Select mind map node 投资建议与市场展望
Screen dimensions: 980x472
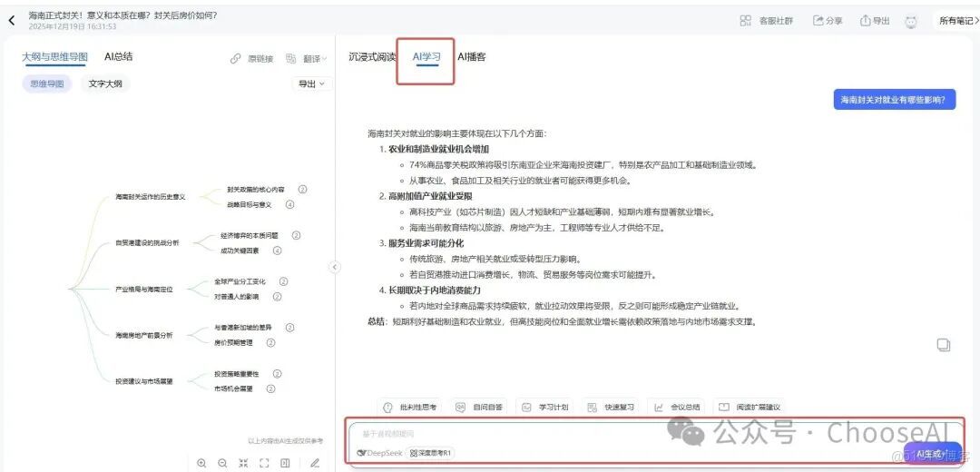pyautogui.click(x=143, y=381)
